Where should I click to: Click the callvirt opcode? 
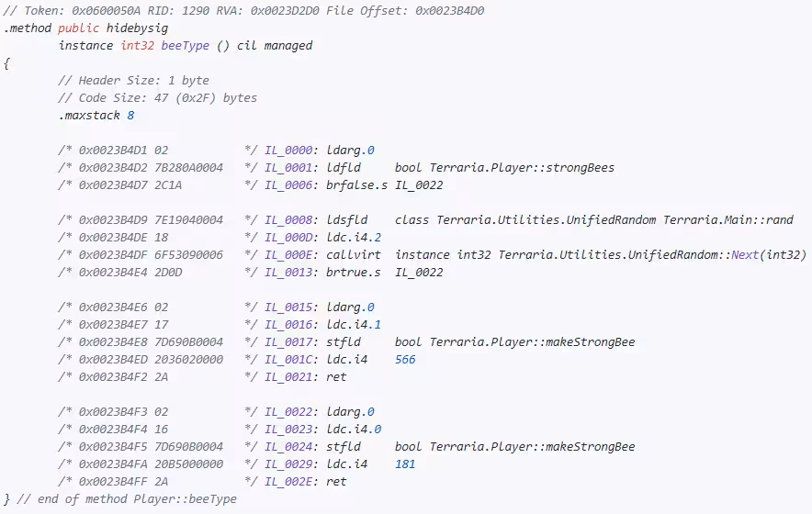tap(353, 254)
